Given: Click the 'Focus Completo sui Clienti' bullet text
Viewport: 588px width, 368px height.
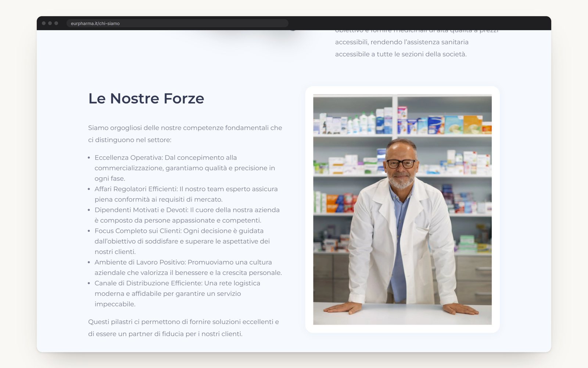Looking at the screenshot, I should click(182, 241).
